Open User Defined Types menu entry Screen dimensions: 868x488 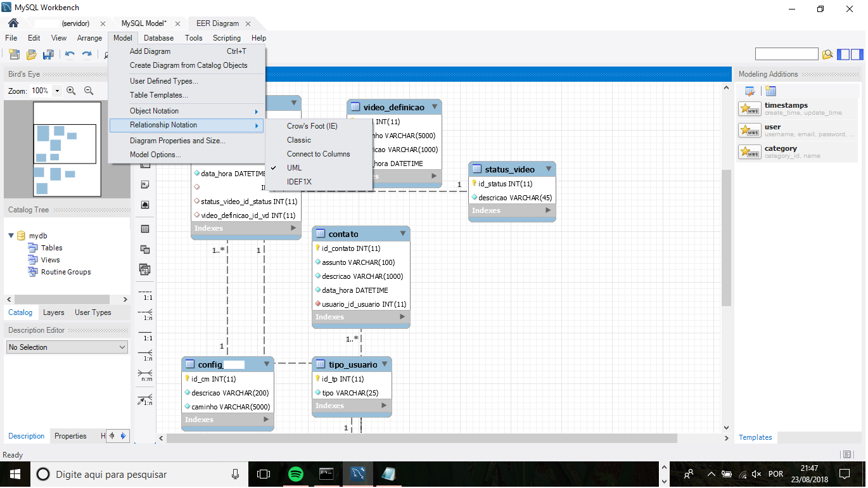[x=186, y=81]
